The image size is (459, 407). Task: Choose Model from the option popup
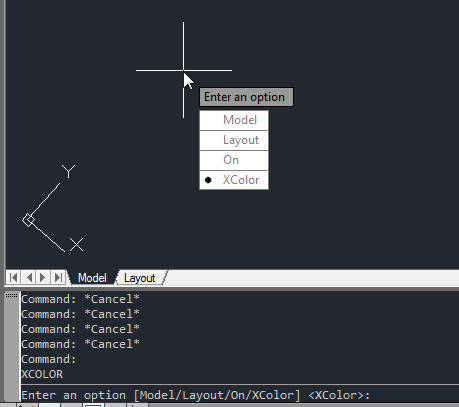coord(234,120)
